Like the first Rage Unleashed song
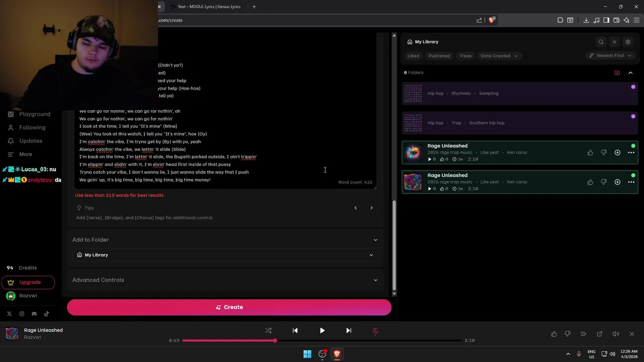644x362 pixels. (590, 152)
